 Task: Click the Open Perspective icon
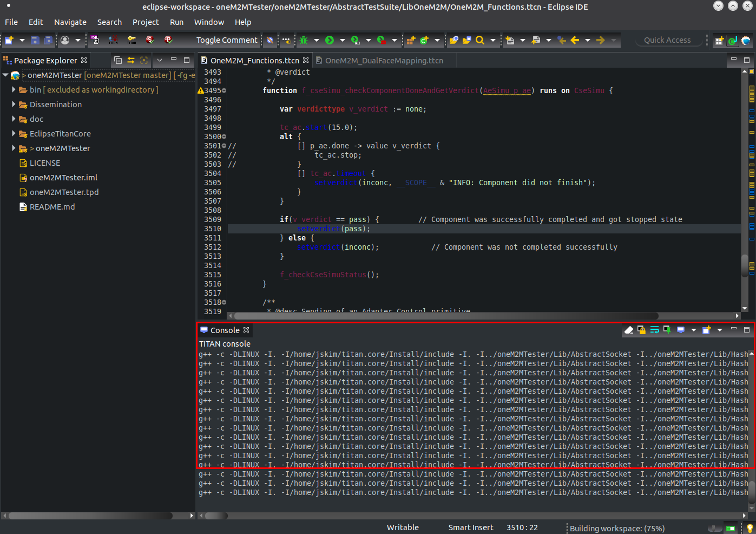(719, 41)
